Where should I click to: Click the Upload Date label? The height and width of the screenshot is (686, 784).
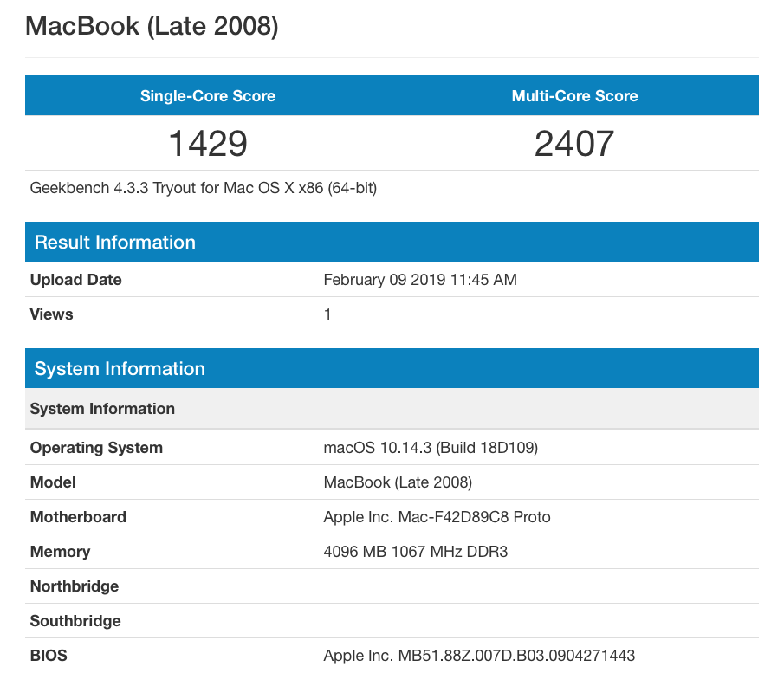(76, 280)
